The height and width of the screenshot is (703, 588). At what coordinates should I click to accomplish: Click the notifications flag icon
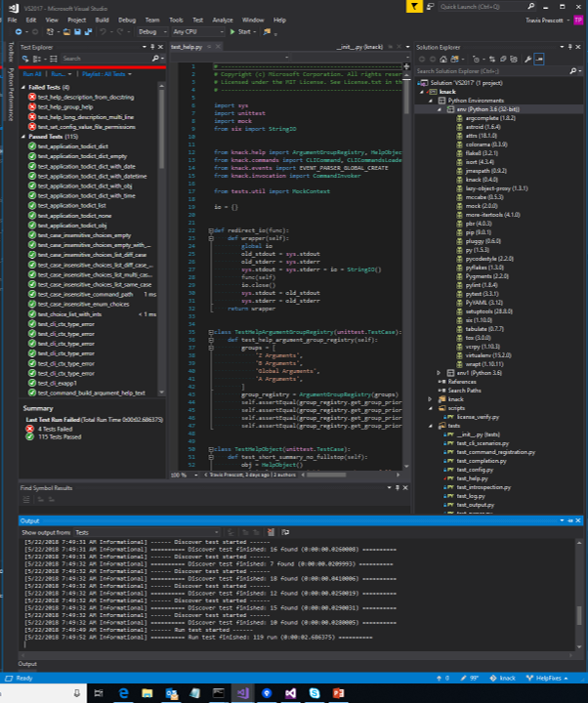point(414,6)
